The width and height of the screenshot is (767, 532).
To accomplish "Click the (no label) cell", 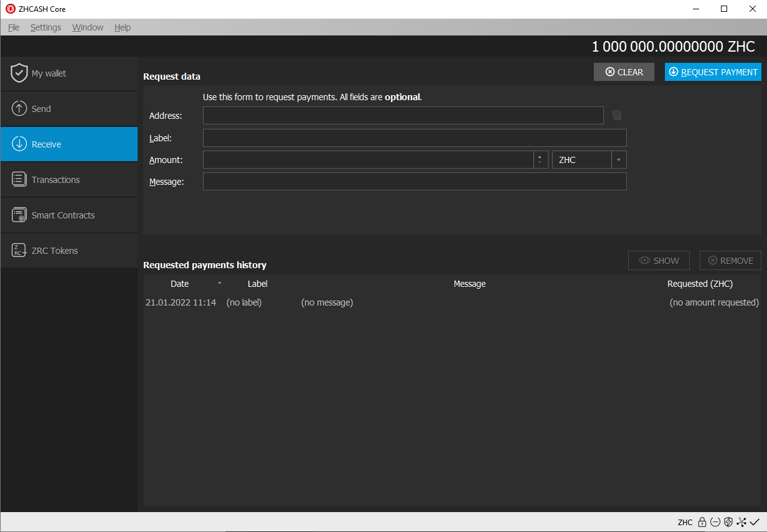I will coord(244,302).
